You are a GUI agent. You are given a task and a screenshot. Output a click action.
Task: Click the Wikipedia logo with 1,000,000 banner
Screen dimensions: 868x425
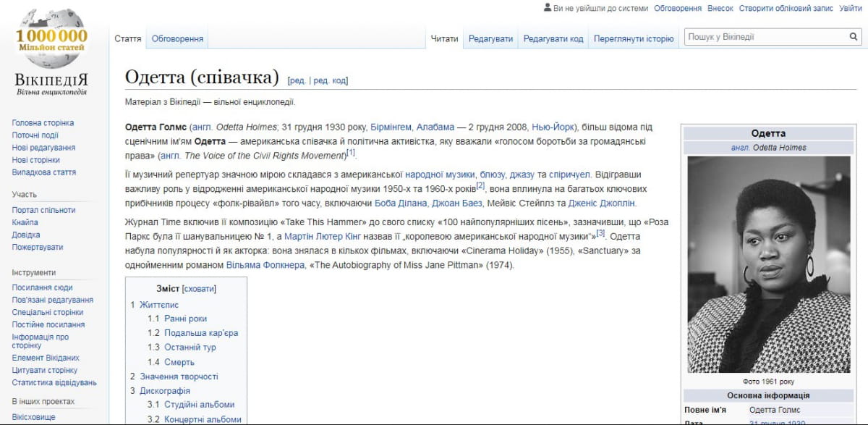51,52
